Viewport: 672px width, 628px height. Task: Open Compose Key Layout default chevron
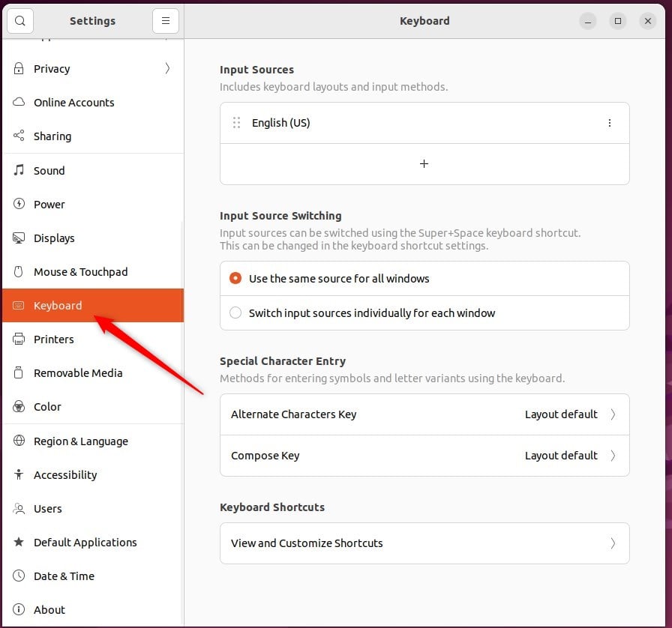[613, 456]
